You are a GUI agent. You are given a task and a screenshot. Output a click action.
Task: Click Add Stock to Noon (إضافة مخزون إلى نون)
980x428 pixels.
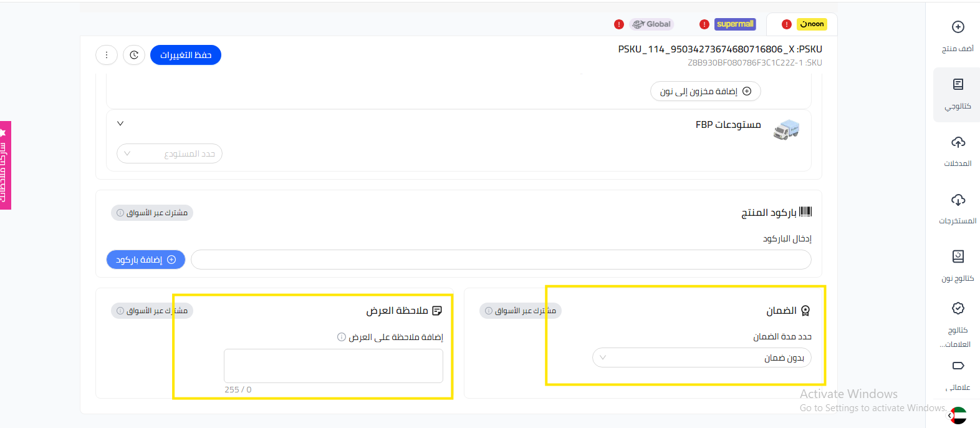point(706,91)
